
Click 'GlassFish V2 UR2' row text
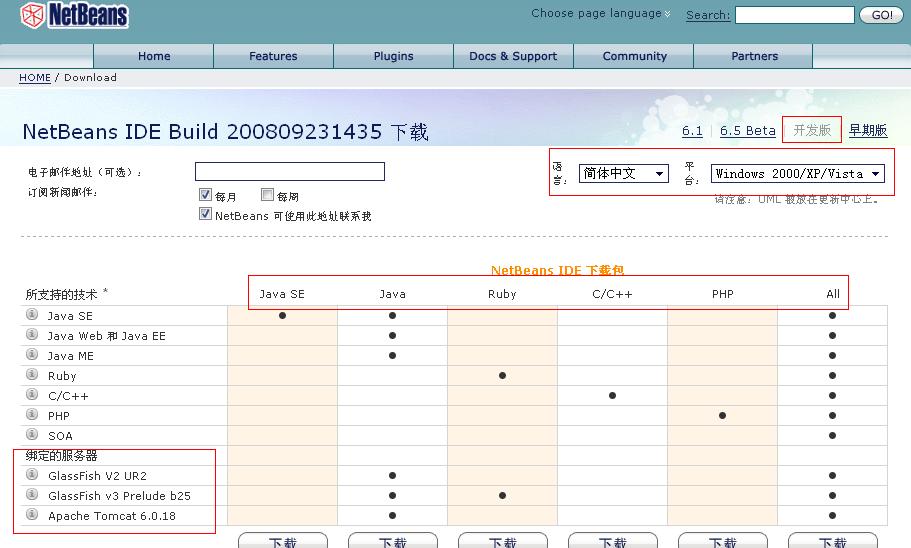pyautogui.click(x=97, y=476)
